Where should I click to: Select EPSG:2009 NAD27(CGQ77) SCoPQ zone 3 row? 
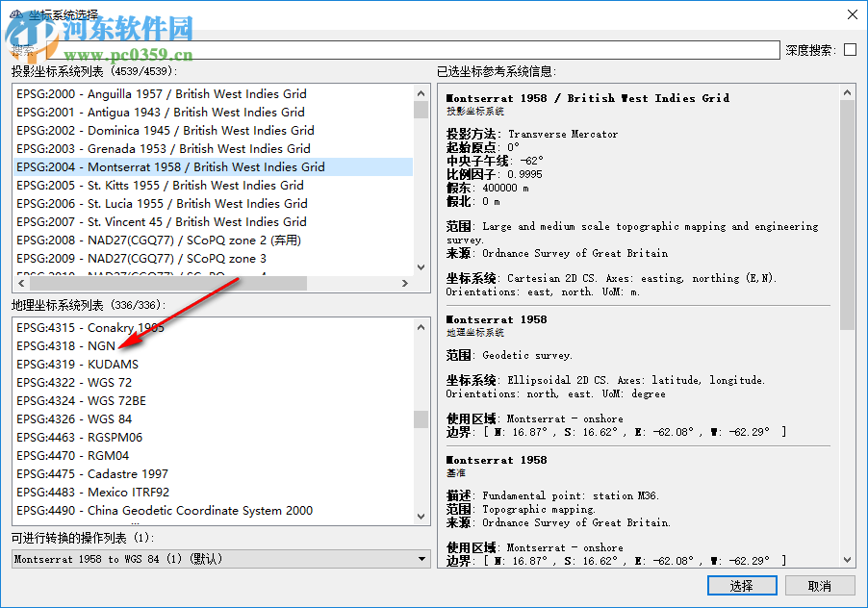(x=213, y=259)
